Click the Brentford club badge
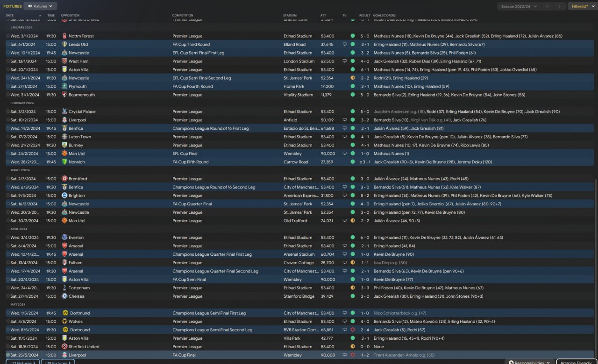 [64, 179]
